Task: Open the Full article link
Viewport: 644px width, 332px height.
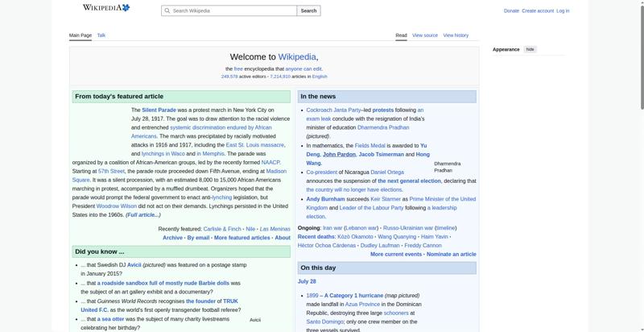Action: pyautogui.click(x=143, y=215)
